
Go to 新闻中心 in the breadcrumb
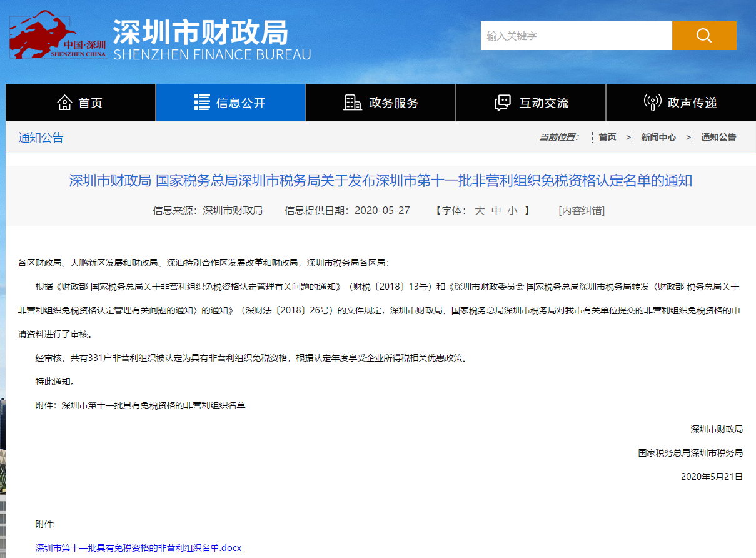click(x=658, y=138)
